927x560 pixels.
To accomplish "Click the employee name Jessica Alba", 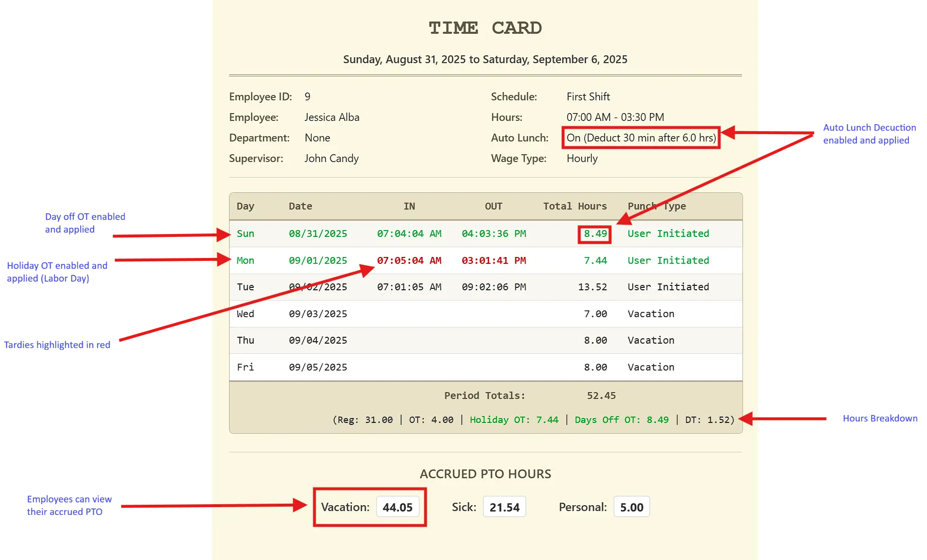I will (332, 117).
